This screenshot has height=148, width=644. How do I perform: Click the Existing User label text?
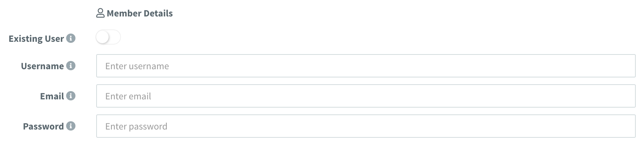(36, 39)
